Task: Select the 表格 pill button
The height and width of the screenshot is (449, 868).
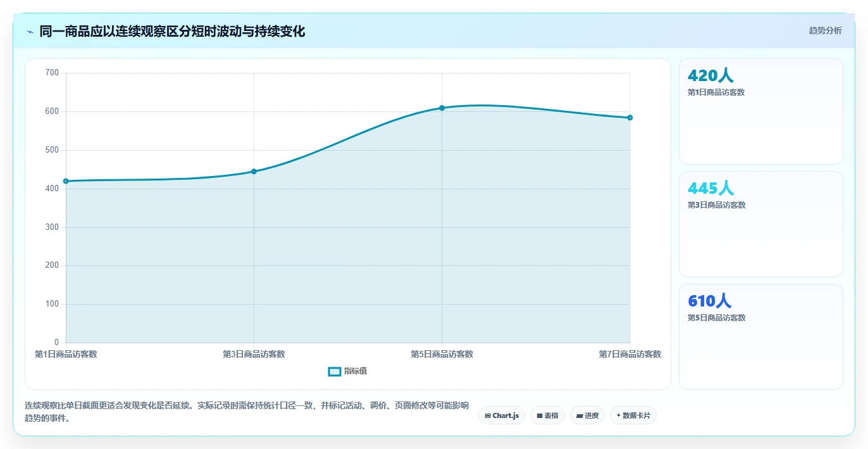Action: (x=547, y=415)
